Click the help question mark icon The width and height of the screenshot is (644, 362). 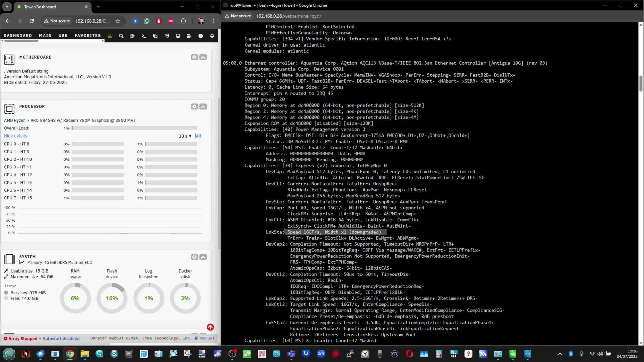point(200,36)
